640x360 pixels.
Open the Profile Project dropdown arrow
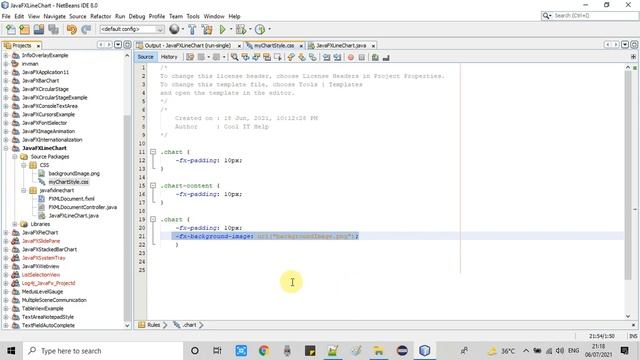(x=269, y=29)
